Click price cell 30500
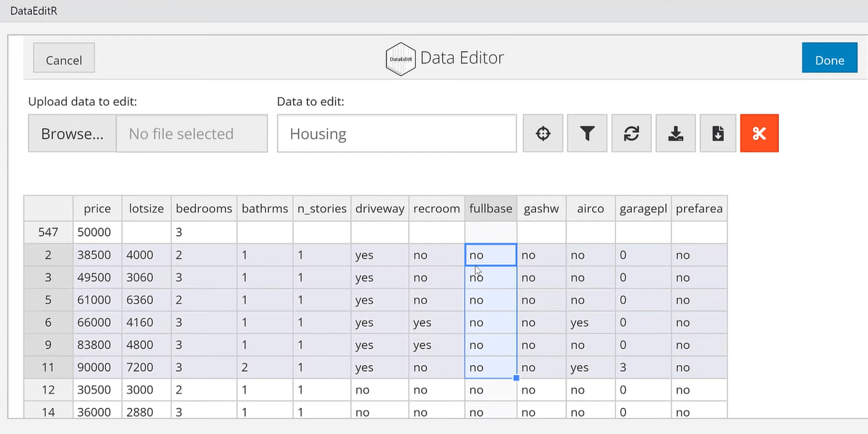Image resolution: width=868 pixels, height=434 pixels. point(97,390)
